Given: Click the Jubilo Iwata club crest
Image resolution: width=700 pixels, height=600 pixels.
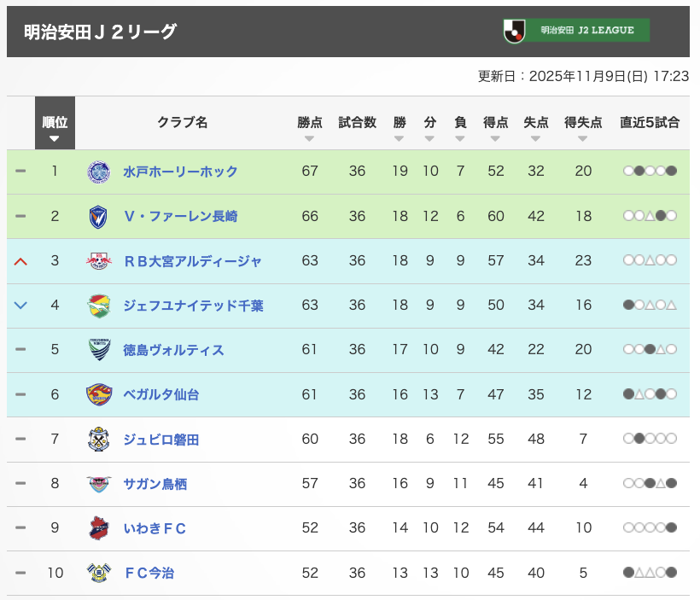Looking at the screenshot, I should tap(99, 440).
